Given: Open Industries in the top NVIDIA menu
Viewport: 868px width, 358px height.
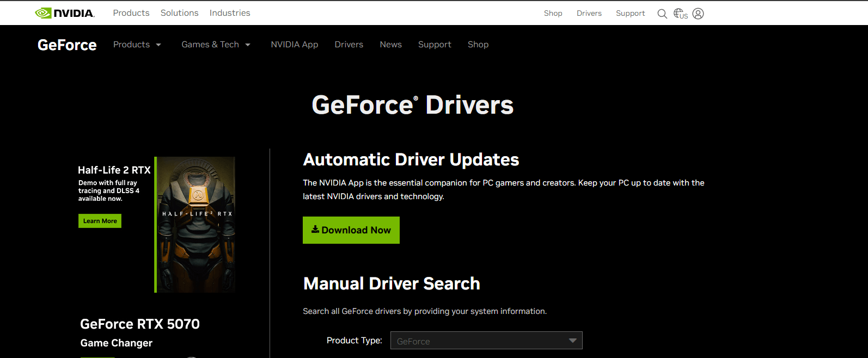Looking at the screenshot, I should click(230, 13).
